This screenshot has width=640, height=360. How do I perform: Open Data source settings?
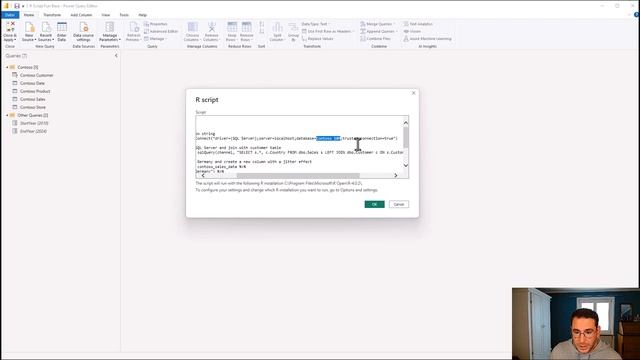[83, 31]
